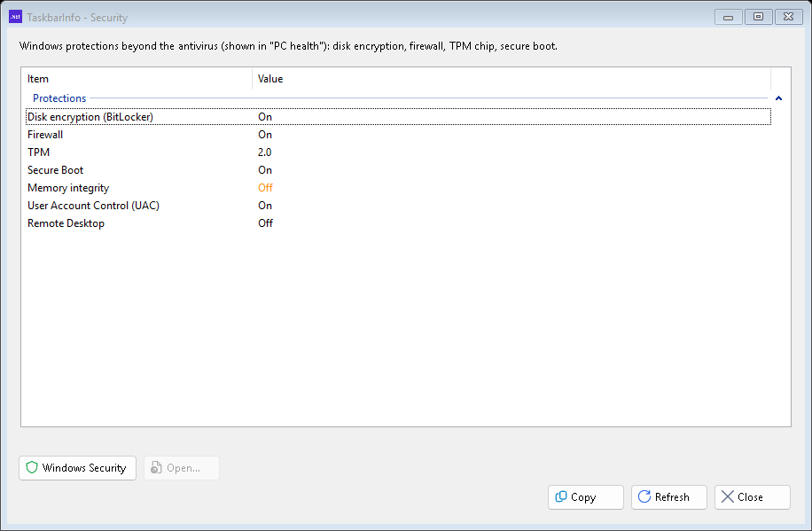
Task: Click the Copy button's clipboard icon
Action: (561, 496)
